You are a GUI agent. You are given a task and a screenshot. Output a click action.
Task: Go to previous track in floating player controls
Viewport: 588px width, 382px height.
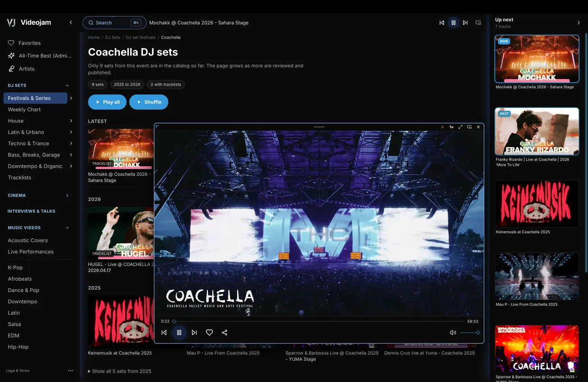pos(164,332)
